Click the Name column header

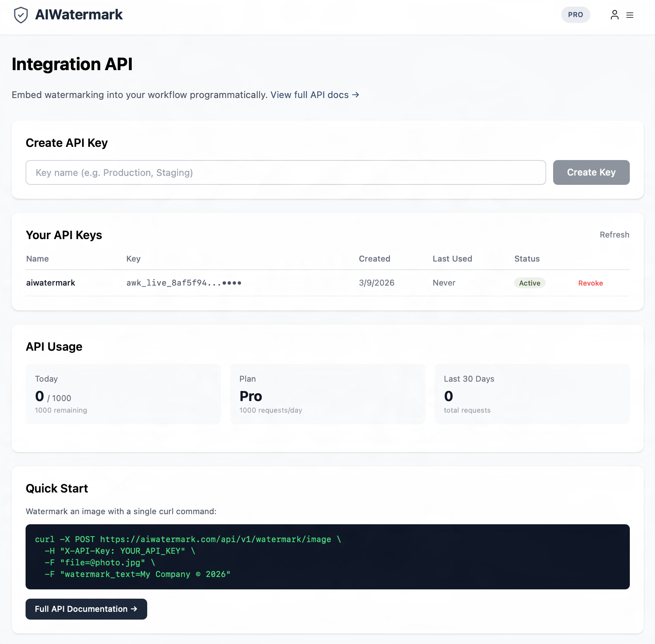[x=38, y=259]
